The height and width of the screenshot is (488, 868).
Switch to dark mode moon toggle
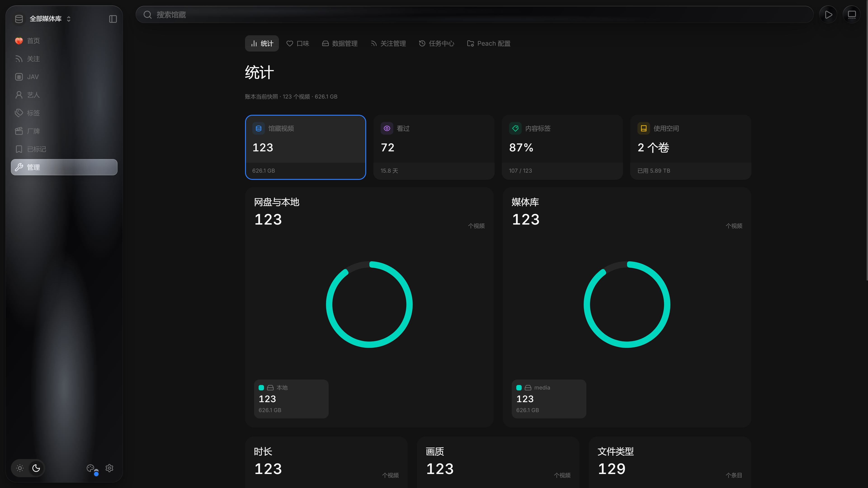click(x=36, y=468)
